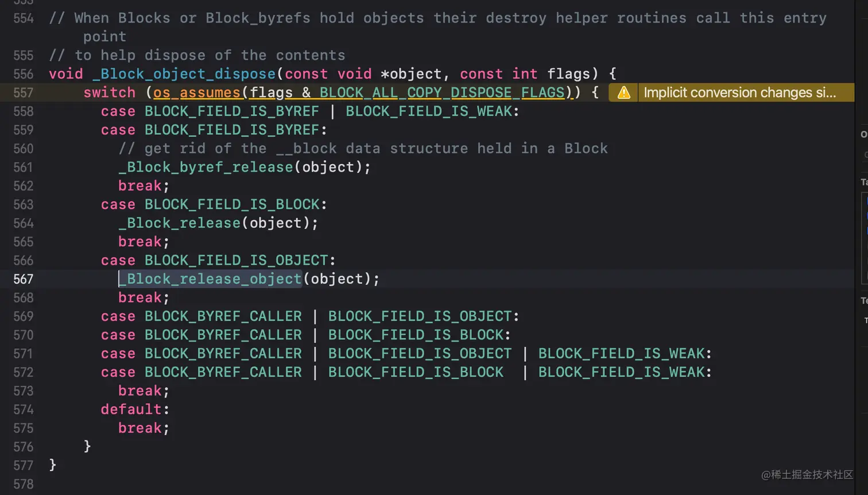Open the 'Implicit conversion changes si...' warning banner
Image resolution: width=868 pixels, height=495 pixels.
click(x=741, y=92)
